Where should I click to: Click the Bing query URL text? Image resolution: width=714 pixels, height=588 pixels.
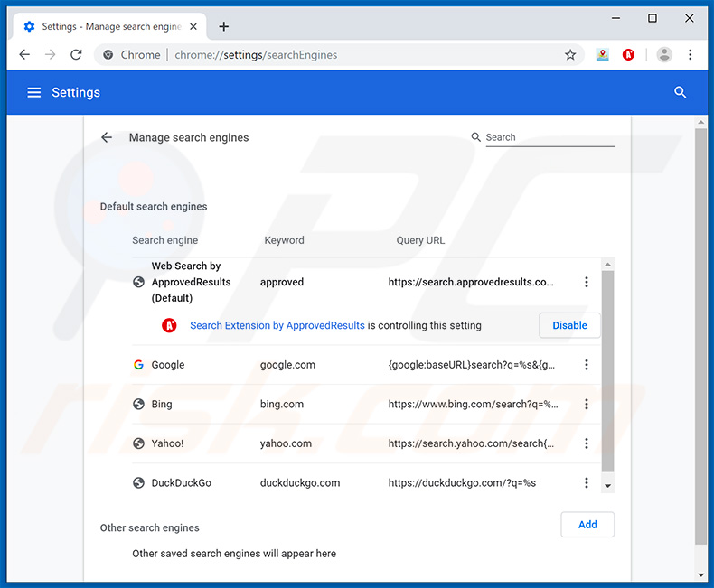tap(473, 404)
